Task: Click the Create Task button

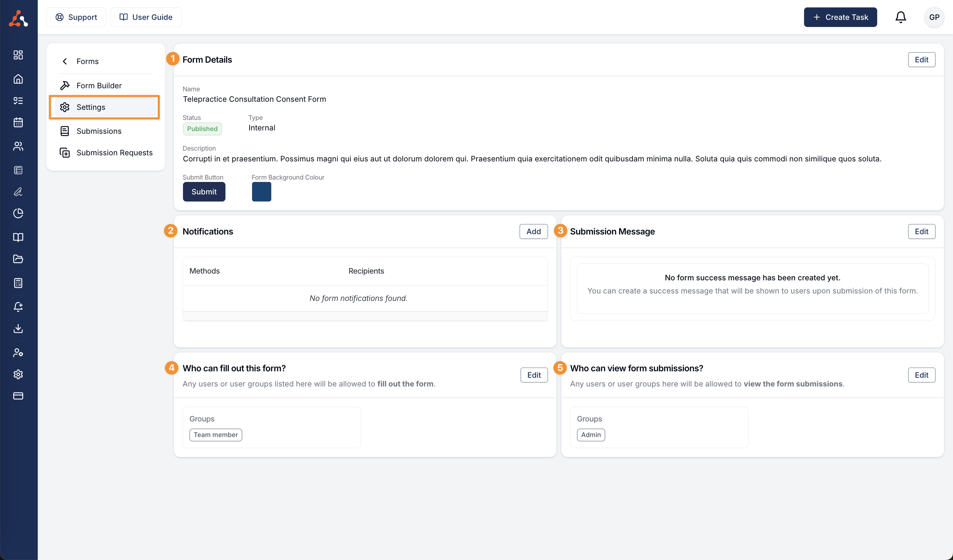Action: 840,18
